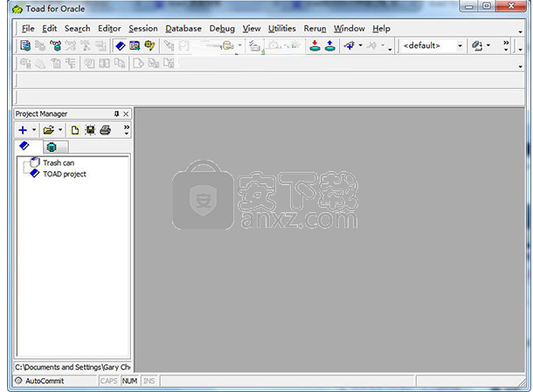Viewport: 533px width, 392px height.
Task: Open the dropdown arrow beside New Connection icon
Action: click(360, 45)
